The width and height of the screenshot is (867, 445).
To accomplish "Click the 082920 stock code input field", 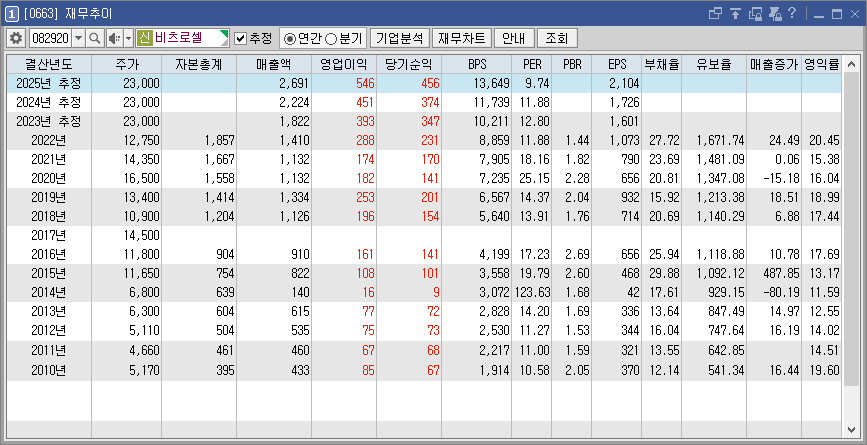I will click(50, 38).
